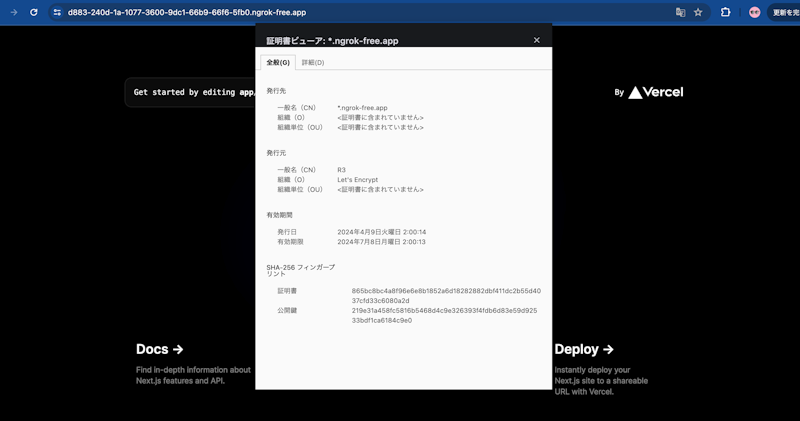
Task: Click the Let's Encrypt organization value
Action: click(x=358, y=180)
